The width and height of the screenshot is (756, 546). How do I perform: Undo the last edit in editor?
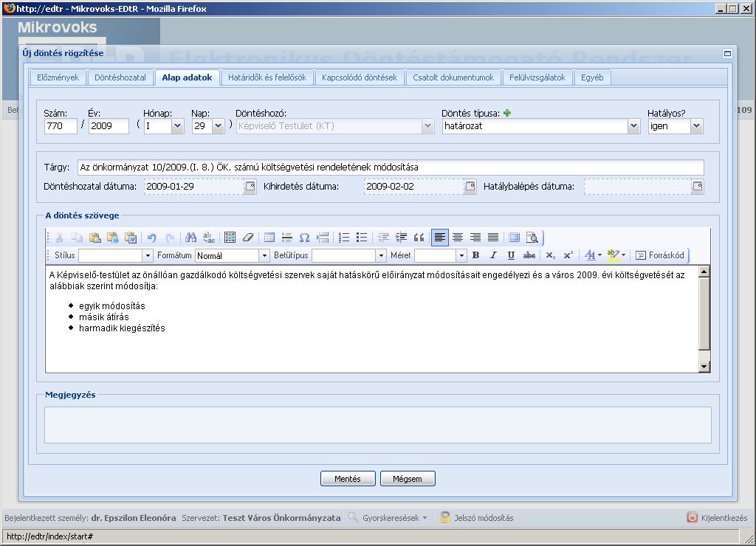[152, 238]
